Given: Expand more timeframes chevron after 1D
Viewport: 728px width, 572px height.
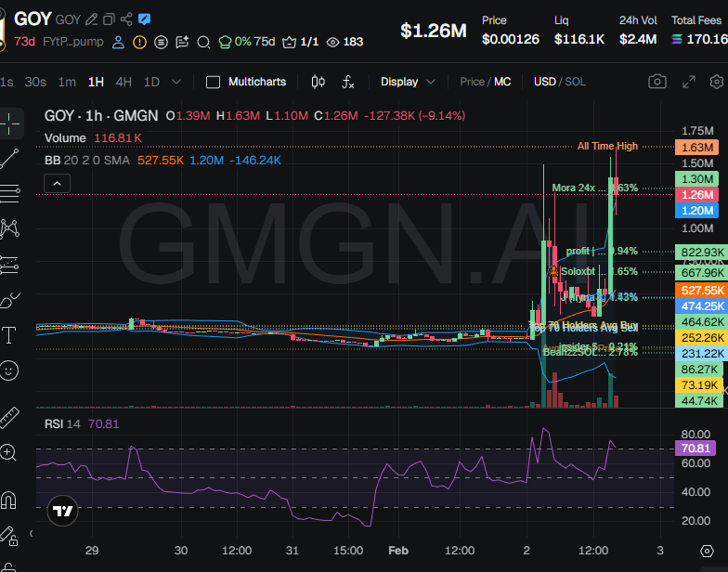Looking at the screenshot, I should point(176,82).
